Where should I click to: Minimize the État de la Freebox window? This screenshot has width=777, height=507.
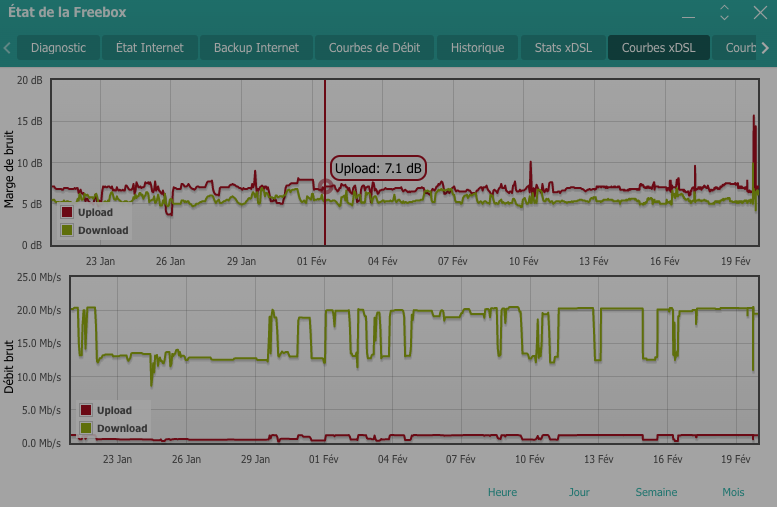(688, 16)
